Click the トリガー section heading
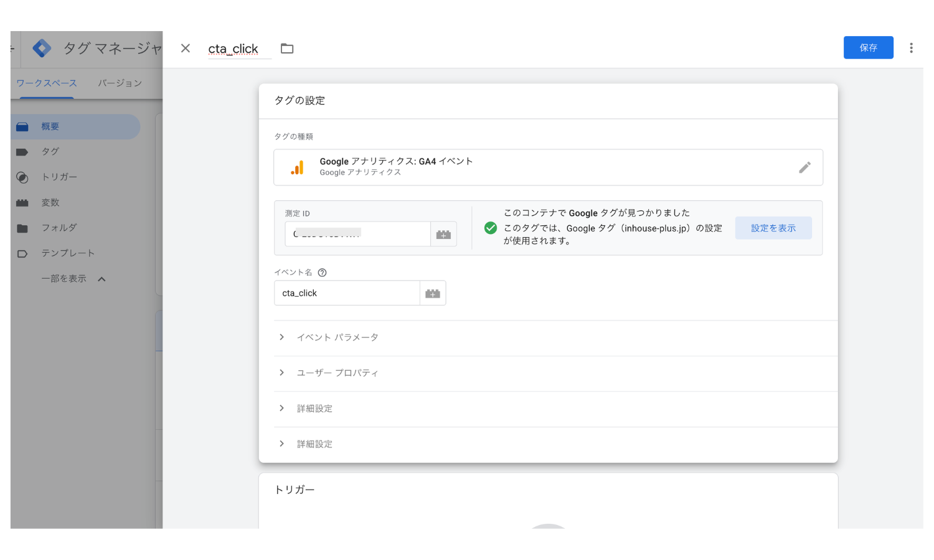The width and height of the screenshot is (934, 560). tap(295, 490)
